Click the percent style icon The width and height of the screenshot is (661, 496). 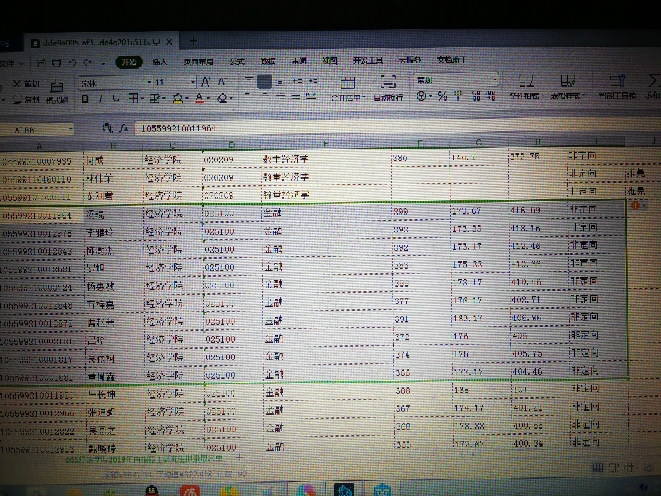coord(441,97)
